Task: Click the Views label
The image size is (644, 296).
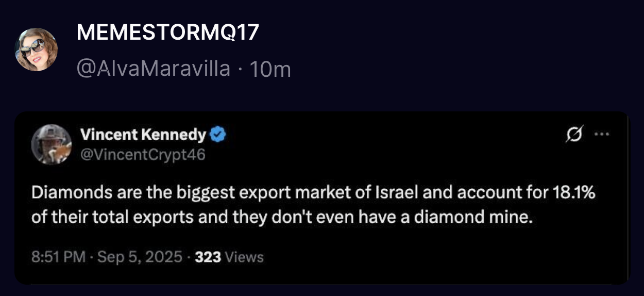Action: pos(244,257)
